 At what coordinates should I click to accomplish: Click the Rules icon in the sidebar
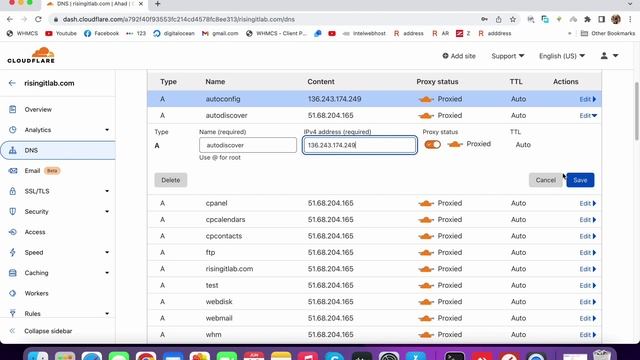pyautogui.click(x=13, y=313)
